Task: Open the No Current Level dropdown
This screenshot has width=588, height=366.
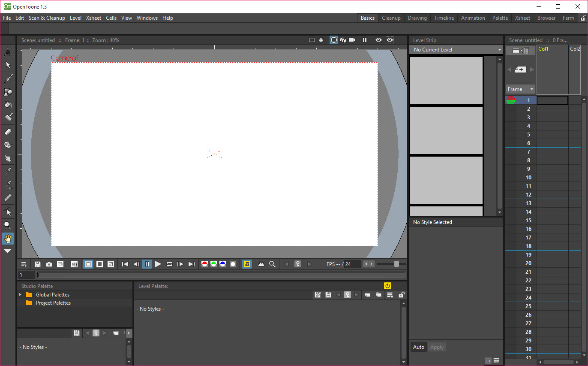Action: [x=456, y=50]
